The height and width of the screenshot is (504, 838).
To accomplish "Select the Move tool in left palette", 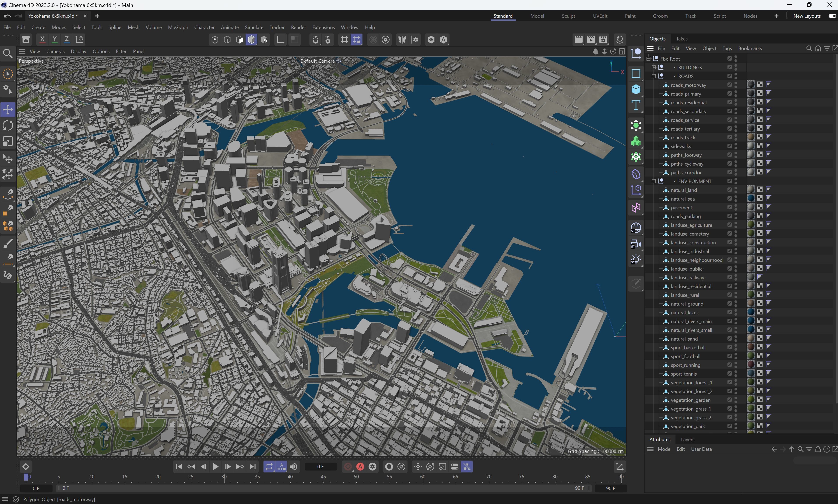I will (8, 109).
